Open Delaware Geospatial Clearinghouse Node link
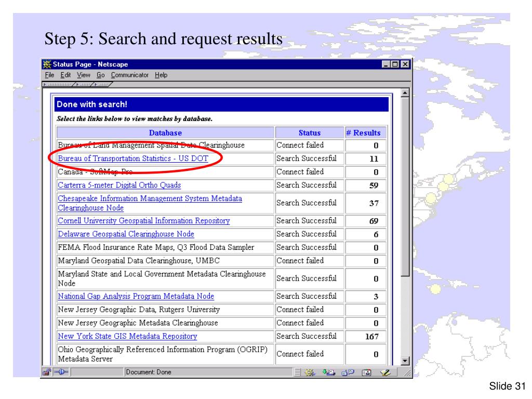This screenshot has width=532, height=399. click(126, 234)
